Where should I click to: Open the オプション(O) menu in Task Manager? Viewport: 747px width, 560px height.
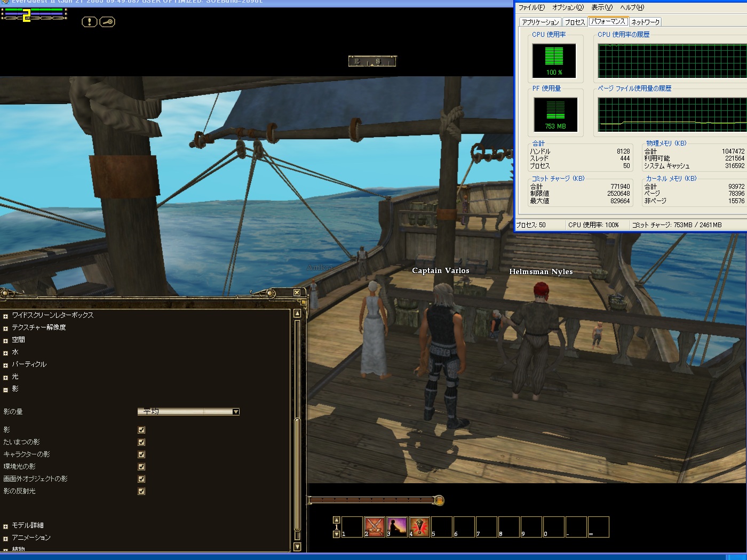[x=568, y=7]
